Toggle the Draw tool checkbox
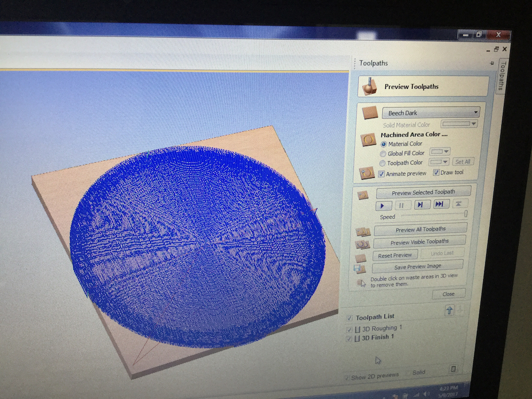 [436, 172]
